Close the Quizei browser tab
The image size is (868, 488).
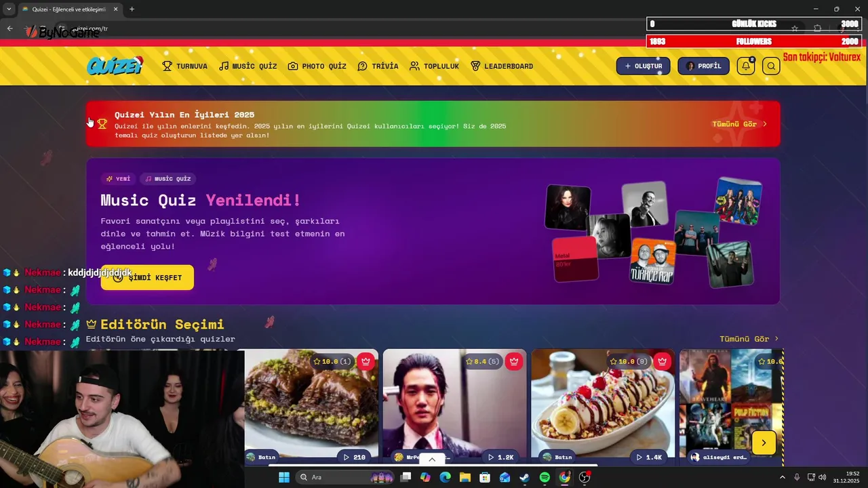[115, 9]
